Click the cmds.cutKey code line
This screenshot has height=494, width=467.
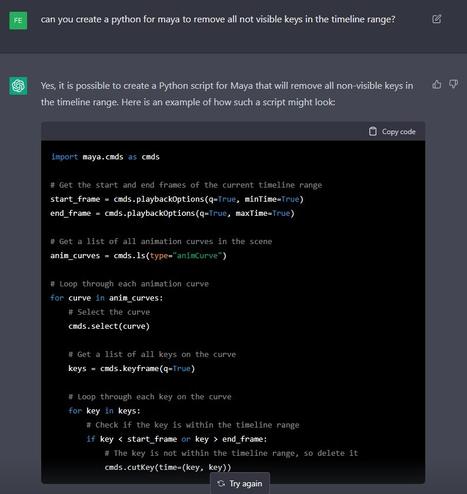[x=168, y=467]
